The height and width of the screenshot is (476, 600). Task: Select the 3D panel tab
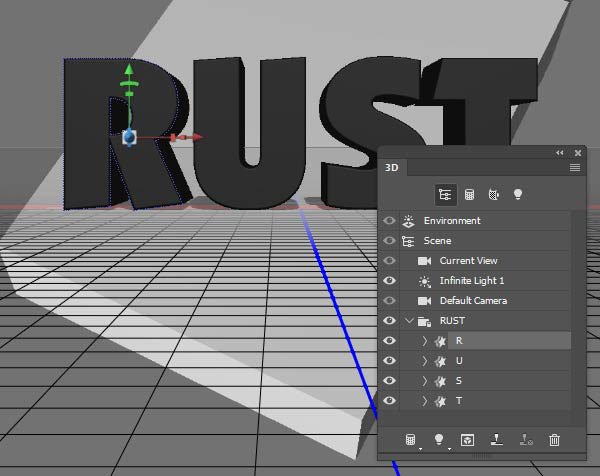pos(392,168)
